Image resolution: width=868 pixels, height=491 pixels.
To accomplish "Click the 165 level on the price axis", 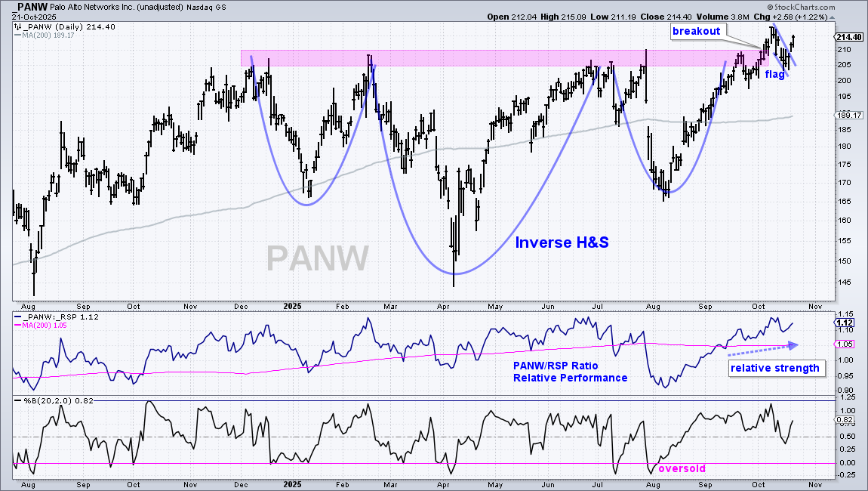I will click(x=844, y=201).
